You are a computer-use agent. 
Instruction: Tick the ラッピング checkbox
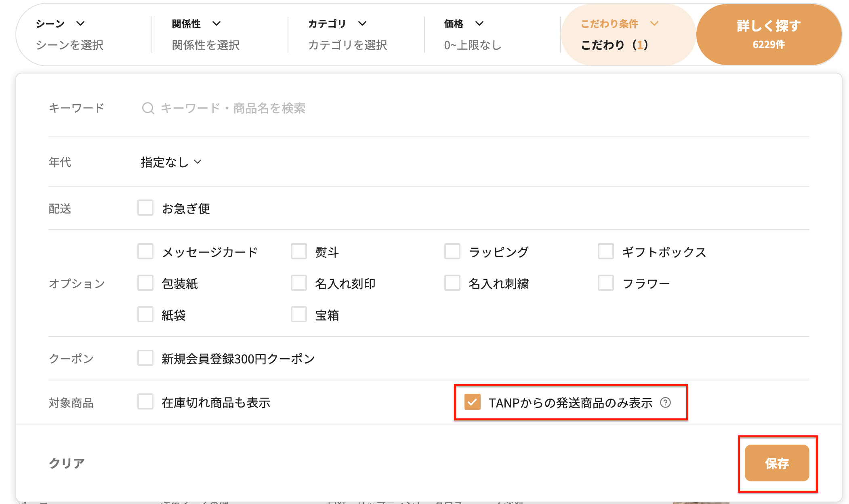coord(452,252)
